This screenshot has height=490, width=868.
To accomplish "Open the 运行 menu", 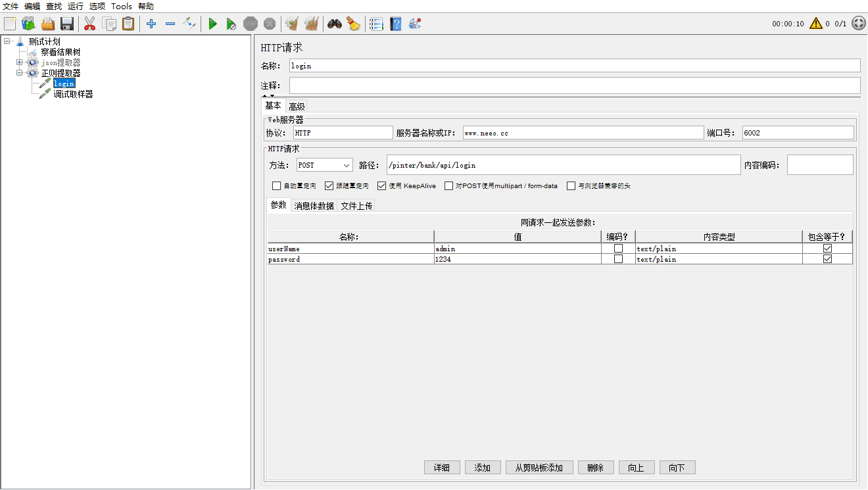I will point(76,6).
